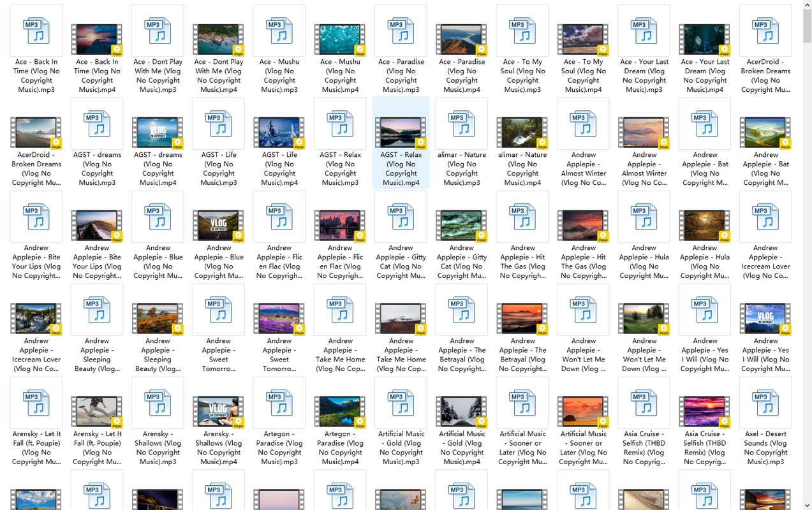Select the Take Me Home MP3 file icon
The image size is (812, 510).
point(341,310)
